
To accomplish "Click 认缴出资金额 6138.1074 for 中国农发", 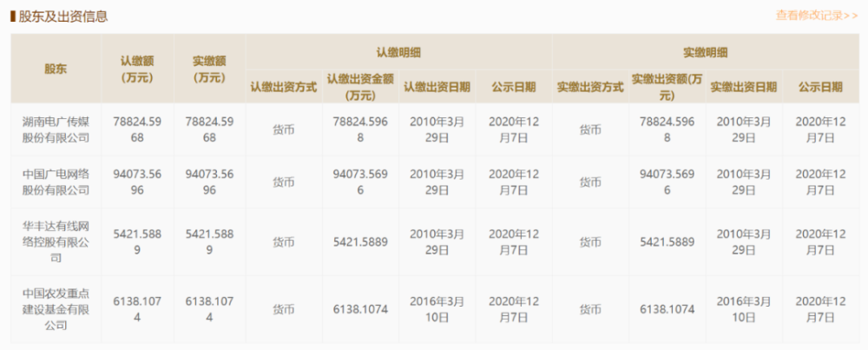I will (360, 309).
